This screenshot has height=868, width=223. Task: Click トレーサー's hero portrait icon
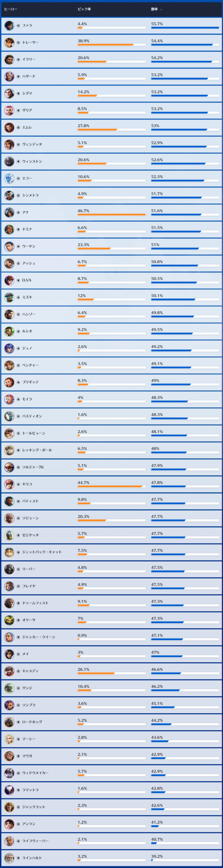tap(9, 42)
